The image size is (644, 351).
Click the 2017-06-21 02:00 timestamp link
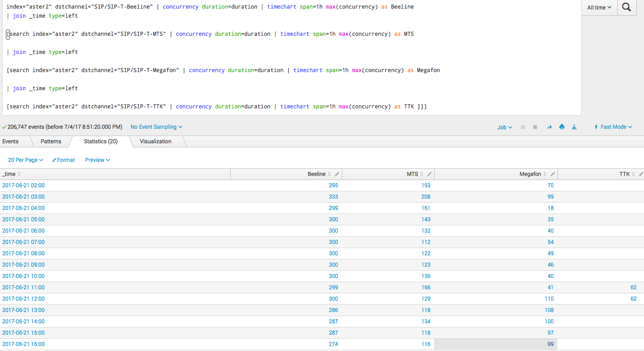tap(24, 185)
